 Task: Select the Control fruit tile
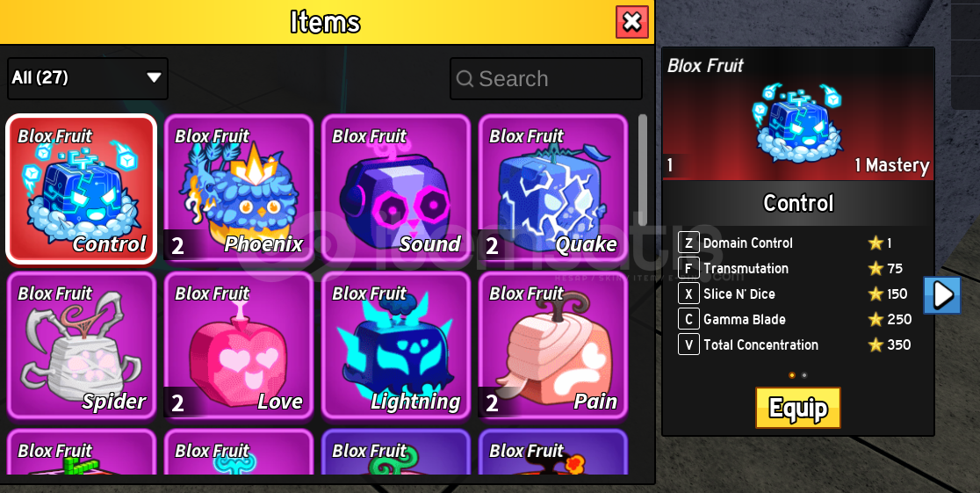[x=82, y=188]
